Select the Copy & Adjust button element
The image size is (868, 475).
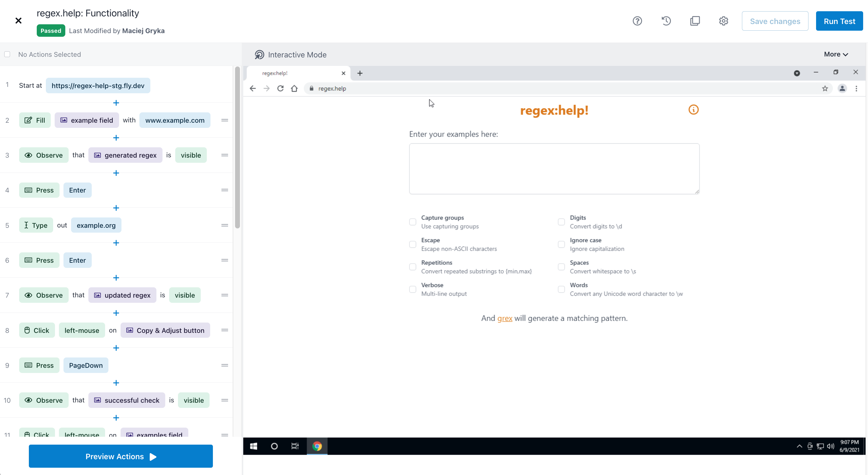(165, 330)
